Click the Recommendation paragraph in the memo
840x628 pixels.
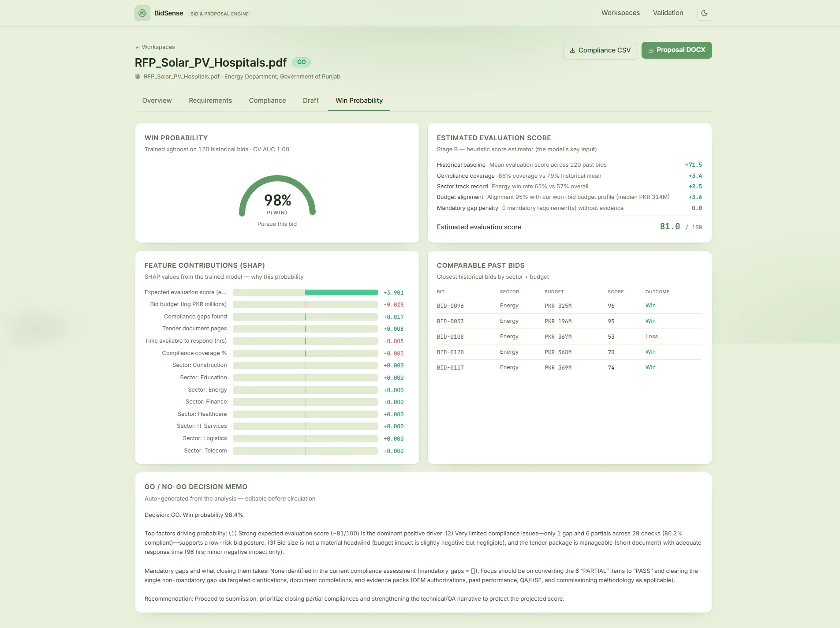point(354,599)
